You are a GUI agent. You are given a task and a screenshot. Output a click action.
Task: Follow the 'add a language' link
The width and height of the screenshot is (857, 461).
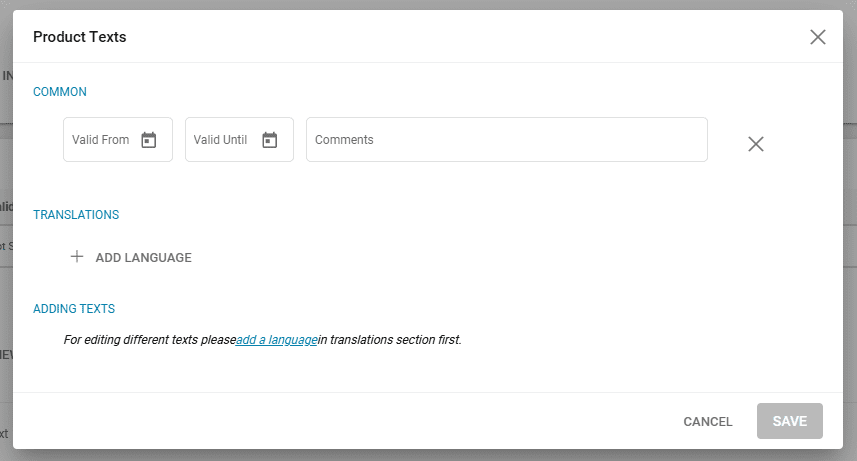tap(277, 340)
